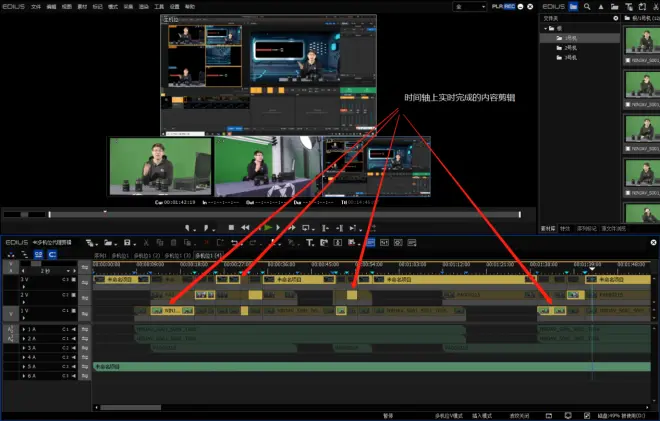This screenshot has width=660, height=421.
Task: Toggle the 2 A track speaker mute
Action: tap(74, 339)
